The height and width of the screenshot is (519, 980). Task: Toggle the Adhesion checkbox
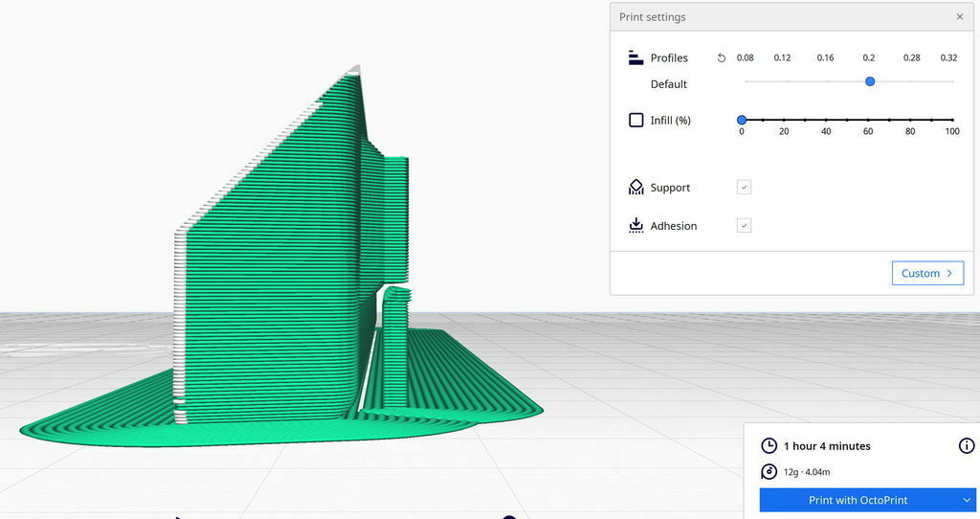744,226
